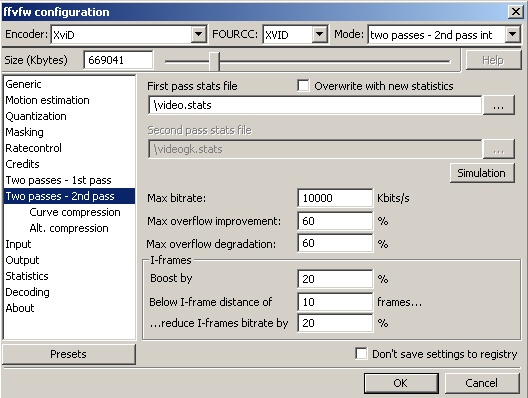This screenshot has height=398, width=528.
Task: Cancel the configuration dialog
Action: tap(482, 383)
